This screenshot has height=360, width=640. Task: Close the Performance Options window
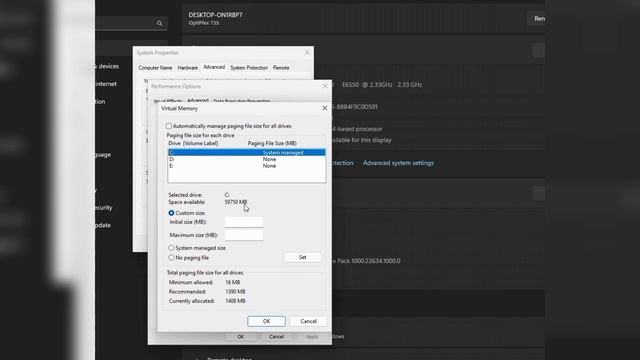tap(325, 86)
